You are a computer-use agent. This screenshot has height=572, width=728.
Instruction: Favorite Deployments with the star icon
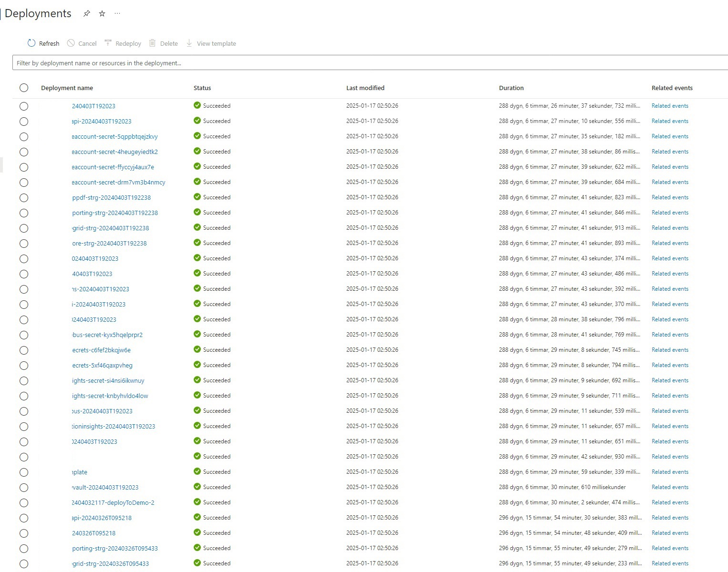pos(102,14)
